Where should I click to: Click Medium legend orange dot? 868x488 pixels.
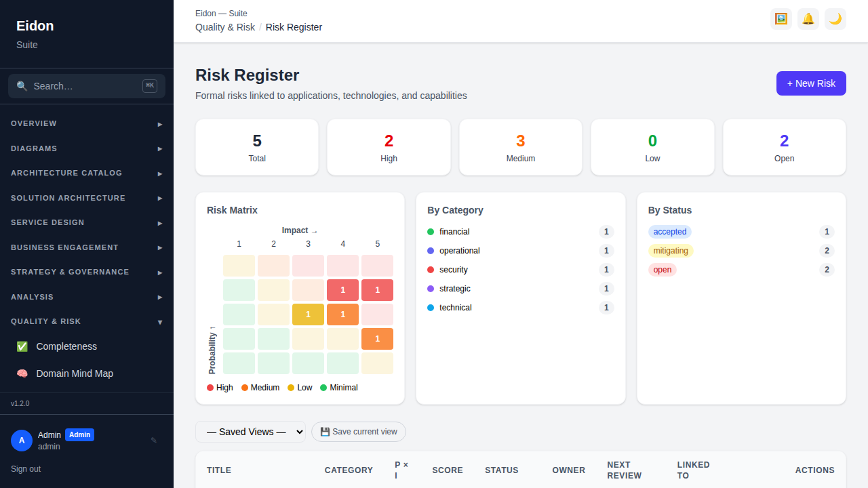click(245, 388)
